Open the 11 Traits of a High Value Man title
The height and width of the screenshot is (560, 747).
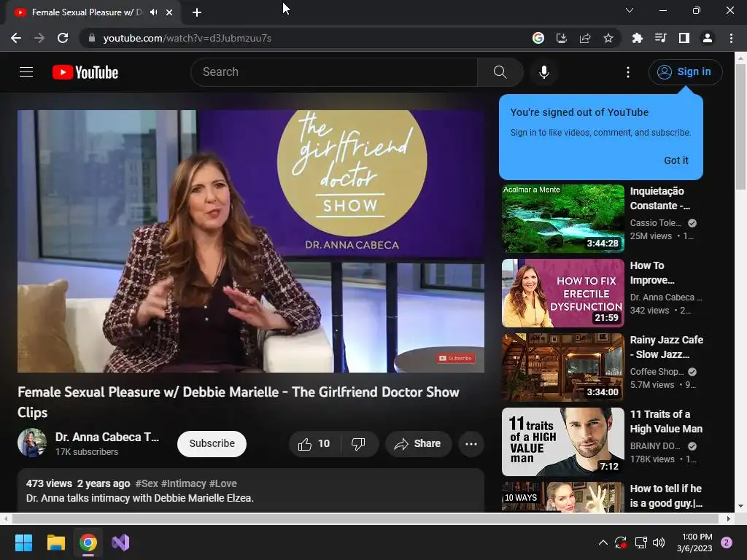666,421
